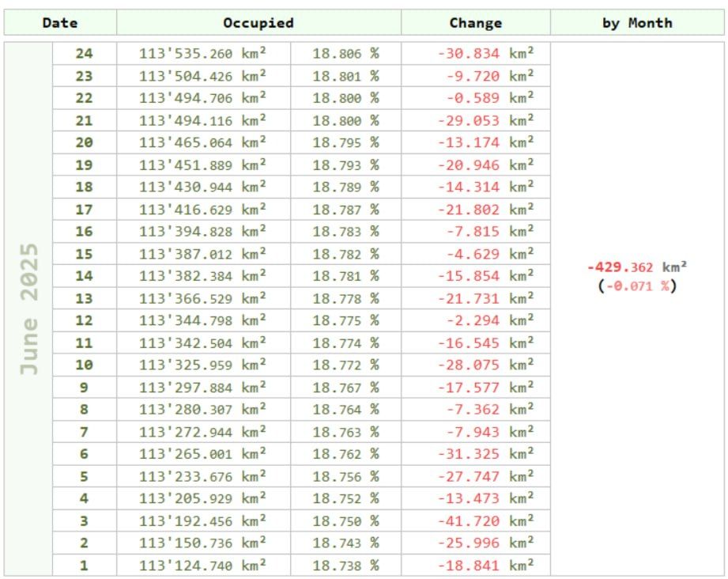Click date cell 14

pos(85,276)
